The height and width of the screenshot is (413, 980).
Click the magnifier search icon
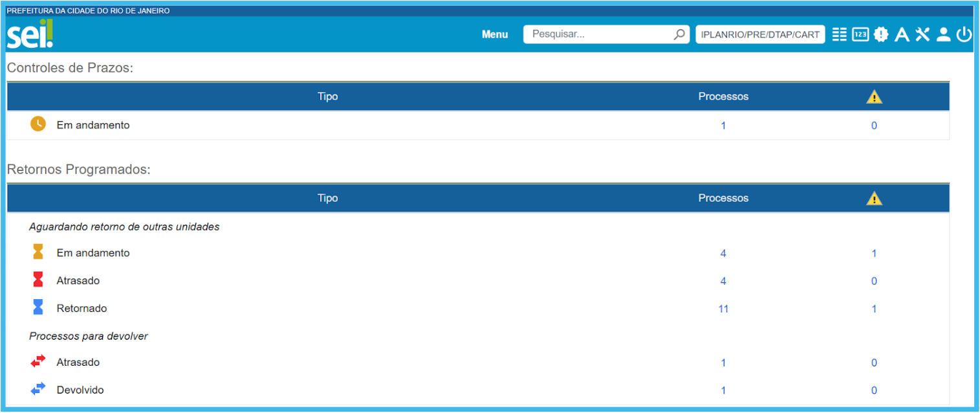click(679, 35)
